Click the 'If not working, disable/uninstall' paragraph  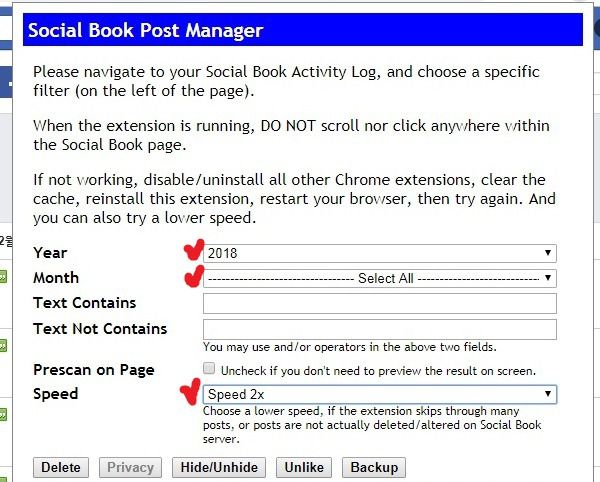[x=294, y=199]
